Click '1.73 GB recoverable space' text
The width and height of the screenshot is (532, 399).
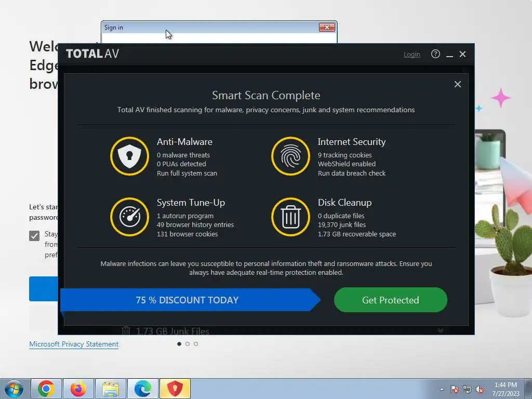point(357,234)
